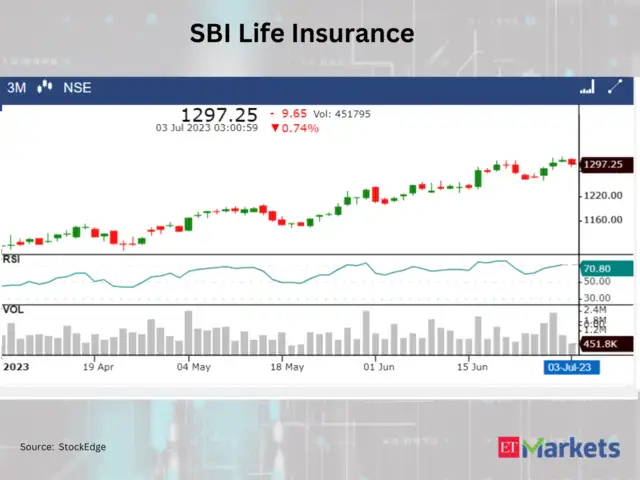Click the 50.00 RSI axis label

pyautogui.click(x=597, y=282)
